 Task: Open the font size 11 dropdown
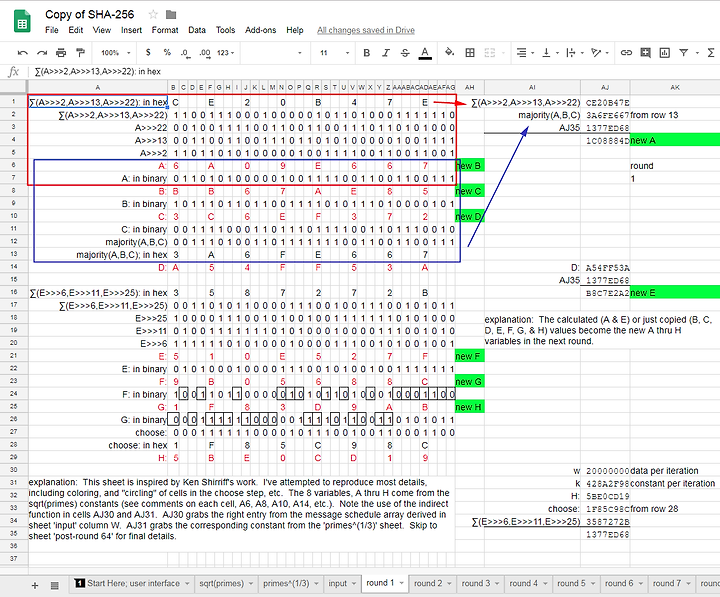click(x=334, y=53)
